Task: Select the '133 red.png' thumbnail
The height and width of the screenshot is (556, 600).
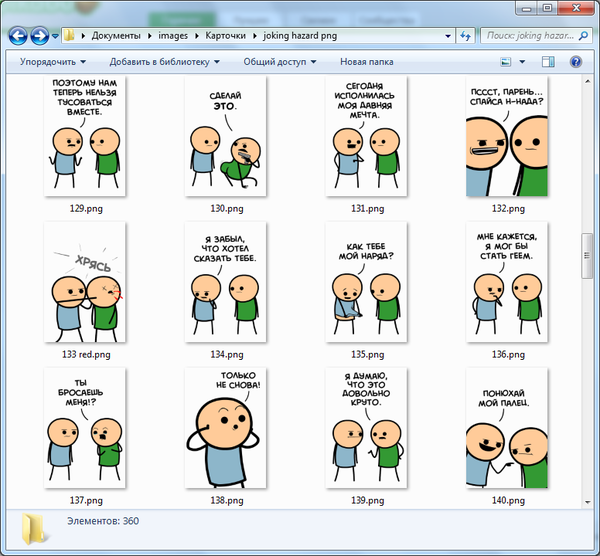Action: tap(85, 282)
